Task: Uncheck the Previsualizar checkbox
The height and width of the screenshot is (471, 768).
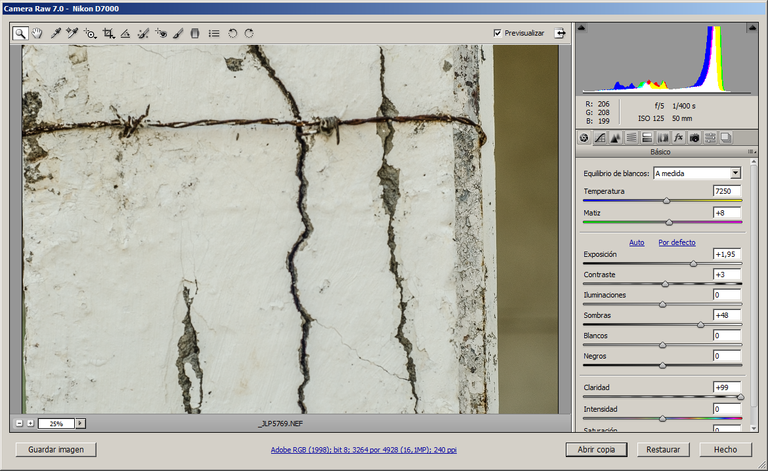Action: pyautogui.click(x=498, y=33)
